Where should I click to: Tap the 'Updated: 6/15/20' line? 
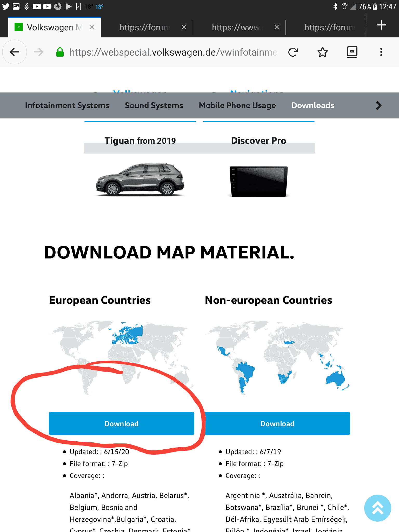click(99, 452)
